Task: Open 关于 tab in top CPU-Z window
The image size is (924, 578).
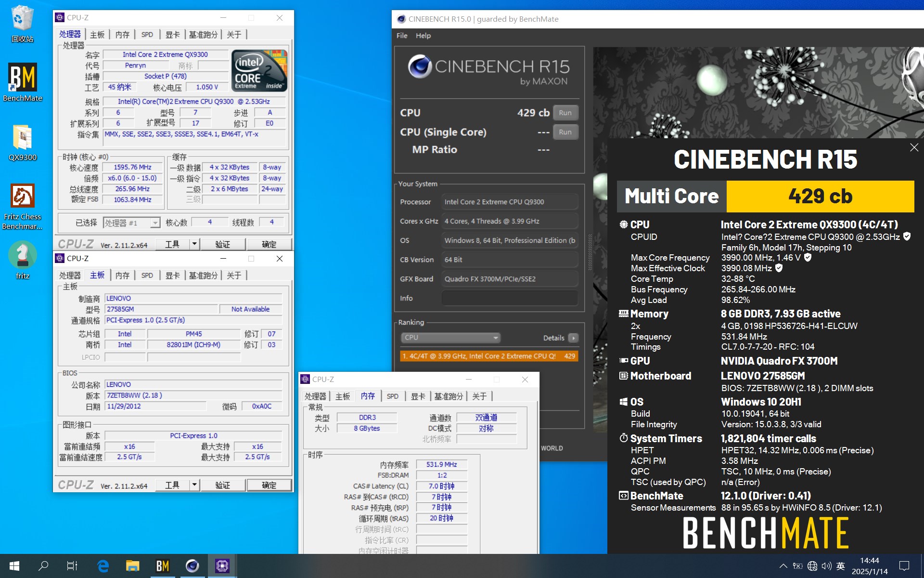Action: (234, 35)
